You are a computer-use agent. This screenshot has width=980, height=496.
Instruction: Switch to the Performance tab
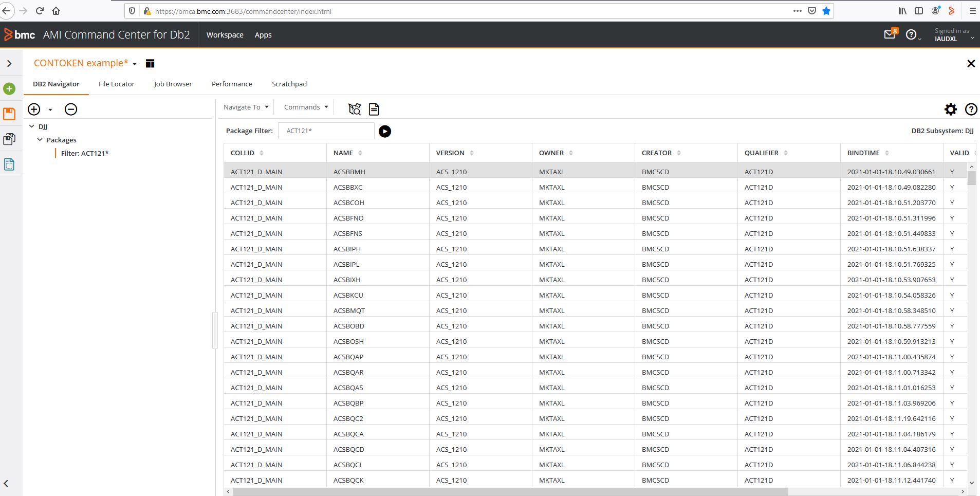coord(232,84)
